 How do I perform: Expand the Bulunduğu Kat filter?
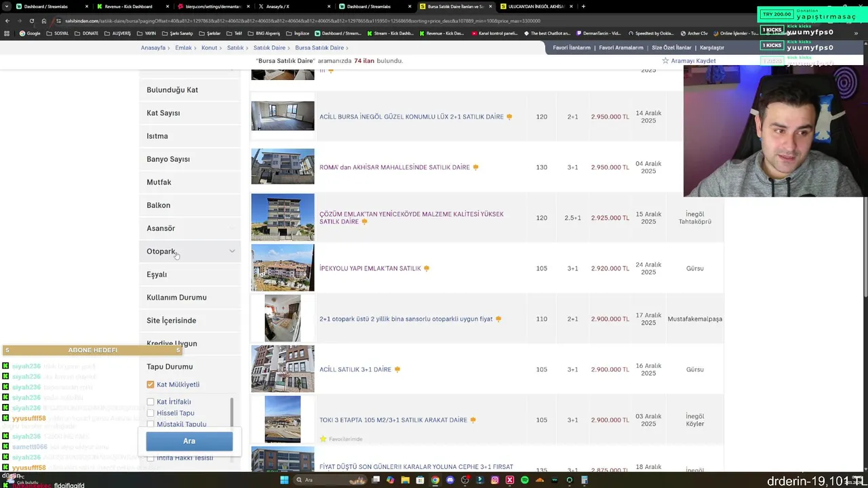(190, 90)
